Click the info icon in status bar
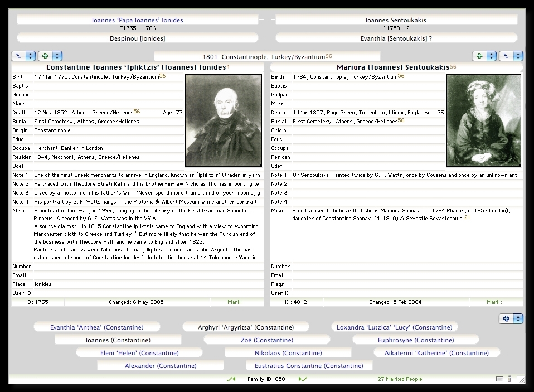The height and width of the screenshot is (392, 534). [x=509, y=379]
